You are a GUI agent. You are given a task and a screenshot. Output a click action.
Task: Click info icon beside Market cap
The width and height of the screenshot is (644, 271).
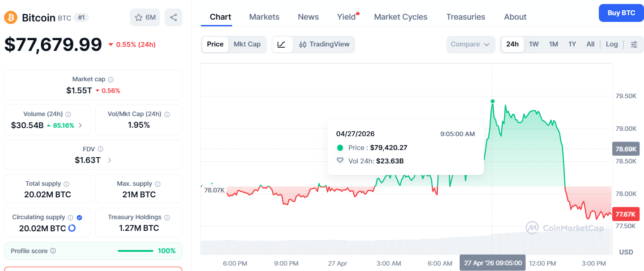pos(110,79)
